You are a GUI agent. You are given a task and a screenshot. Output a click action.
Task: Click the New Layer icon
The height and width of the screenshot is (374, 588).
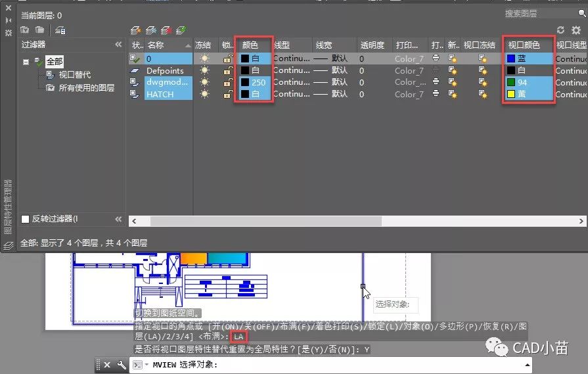tap(135, 30)
